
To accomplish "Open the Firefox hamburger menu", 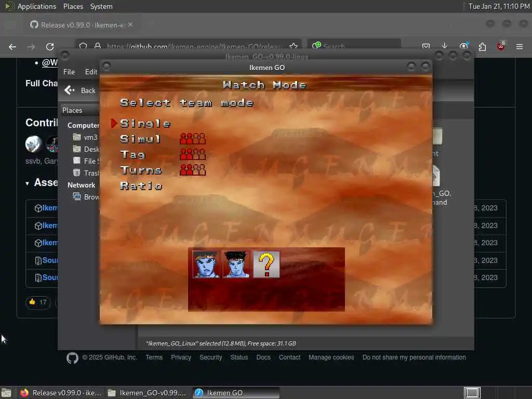I will tap(520, 46).
